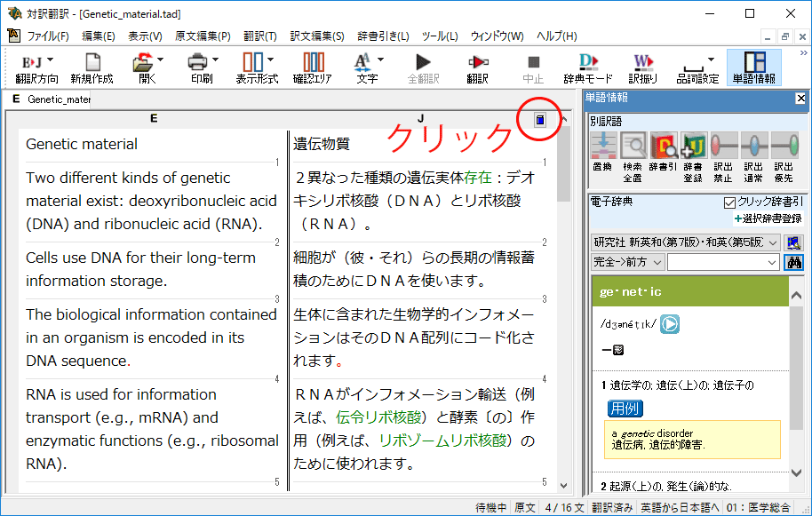
Task: Open the 文字 dropdown arrow
Action: point(380,60)
